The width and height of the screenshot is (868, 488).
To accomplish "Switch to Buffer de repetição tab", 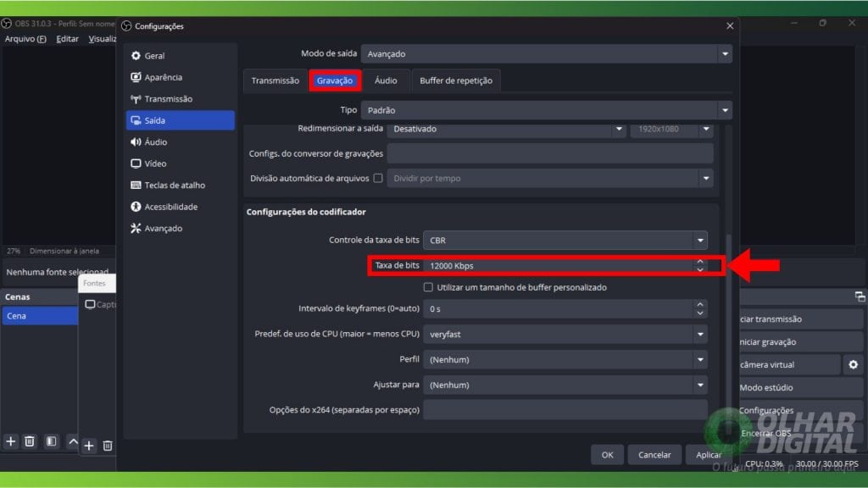I will point(456,80).
